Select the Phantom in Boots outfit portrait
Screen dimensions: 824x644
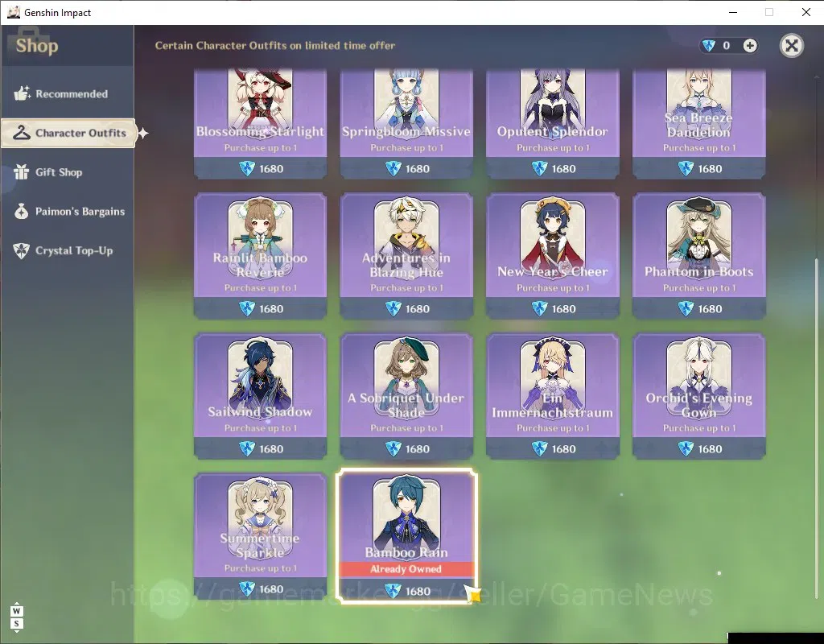coord(699,237)
